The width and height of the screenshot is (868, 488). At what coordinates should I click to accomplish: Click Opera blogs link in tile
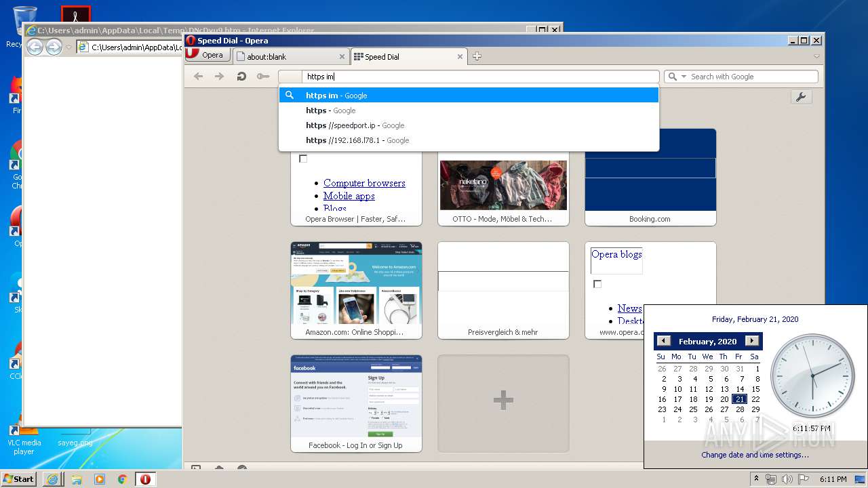point(616,254)
